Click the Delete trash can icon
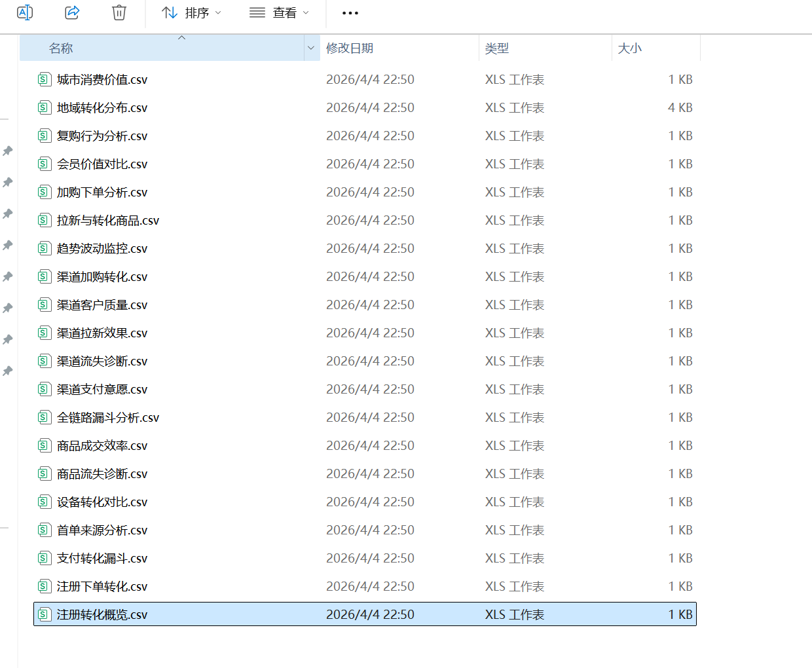The height and width of the screenshot is (668, 812). [119, 12]
